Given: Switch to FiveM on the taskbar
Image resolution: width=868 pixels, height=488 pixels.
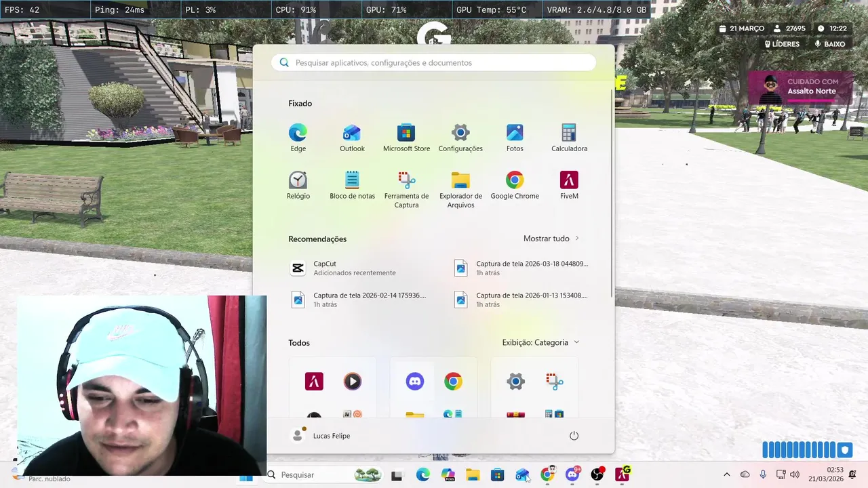Looking at the screenshot, I should pyautogui.click(x=623, y=474).
